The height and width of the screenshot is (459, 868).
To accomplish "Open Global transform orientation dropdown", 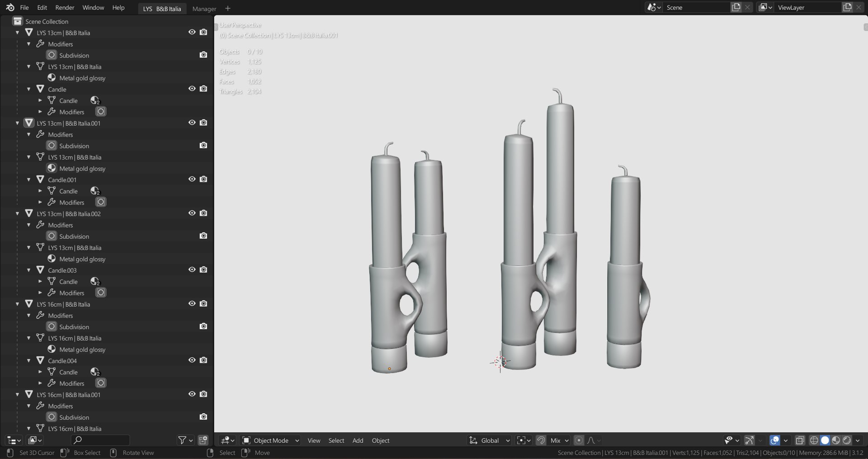I will coord(489,440).
